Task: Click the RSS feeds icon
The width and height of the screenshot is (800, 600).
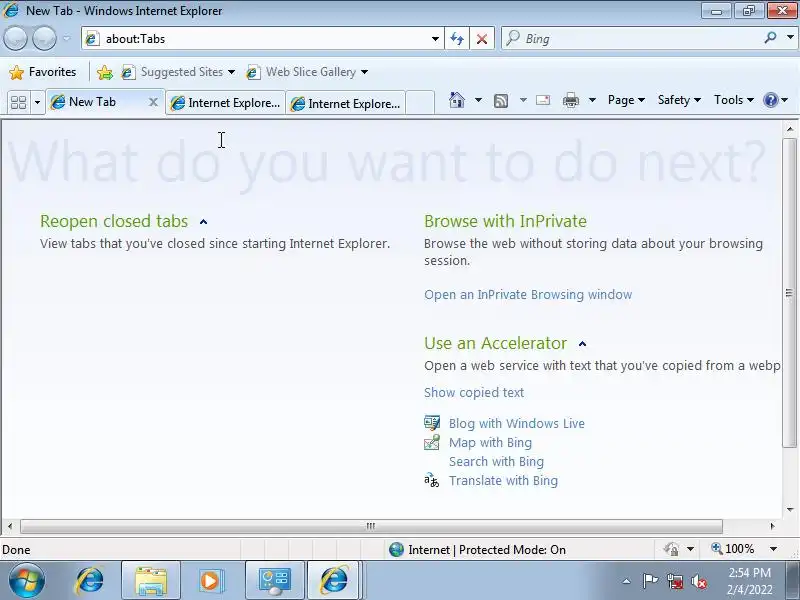Action: [501, 101]
